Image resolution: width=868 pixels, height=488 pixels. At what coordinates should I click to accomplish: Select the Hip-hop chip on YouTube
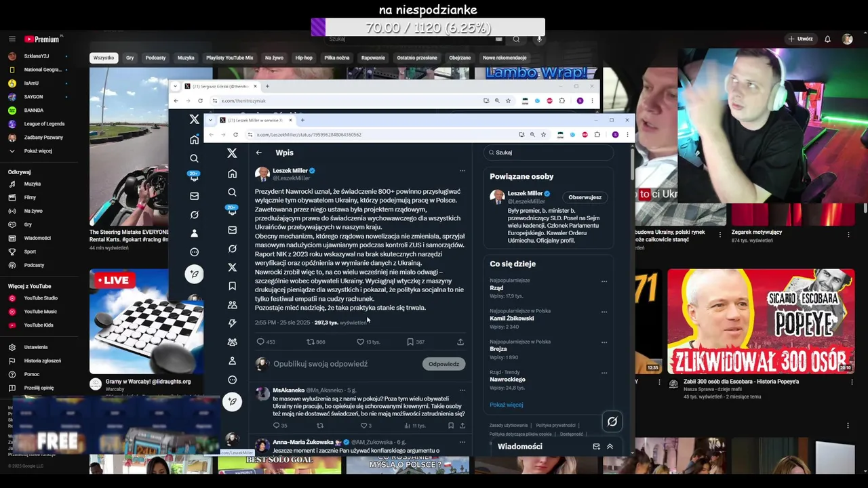coord(304,58)
